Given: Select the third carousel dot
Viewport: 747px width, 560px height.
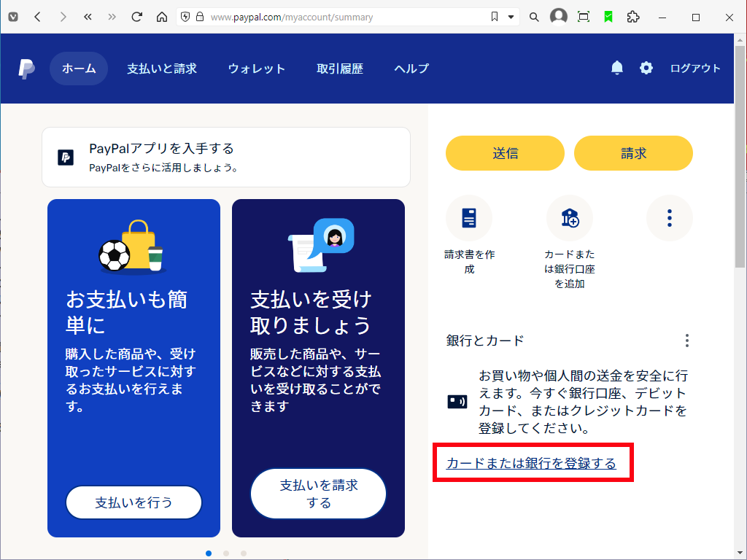Looking at the screenshot, I should [x=244, y=553].
